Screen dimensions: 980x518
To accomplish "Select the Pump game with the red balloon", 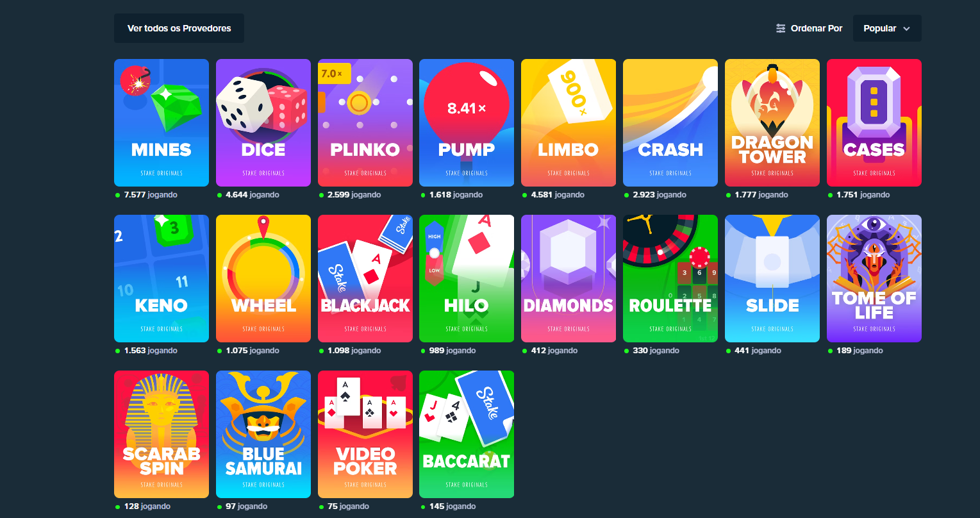I will coord(467,122).
